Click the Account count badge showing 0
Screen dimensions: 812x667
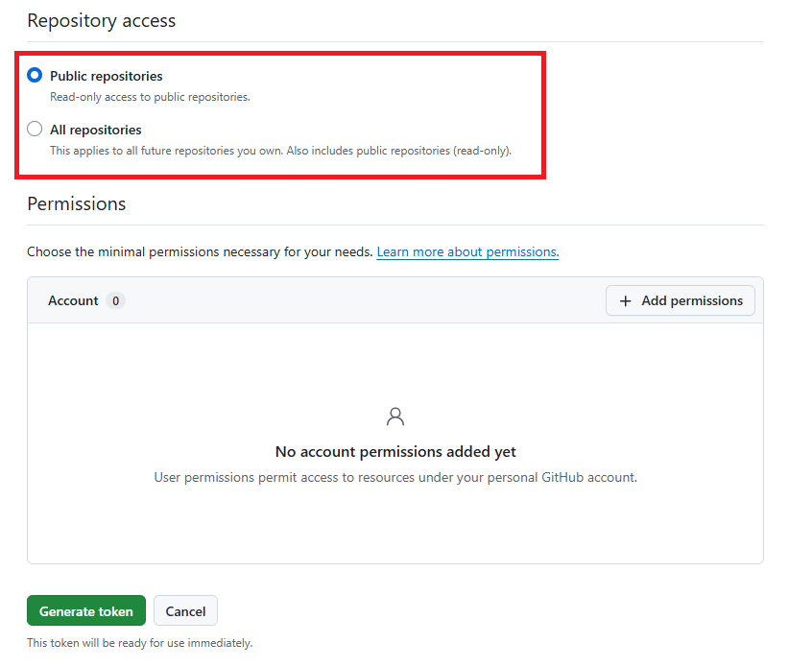point(115,301)
